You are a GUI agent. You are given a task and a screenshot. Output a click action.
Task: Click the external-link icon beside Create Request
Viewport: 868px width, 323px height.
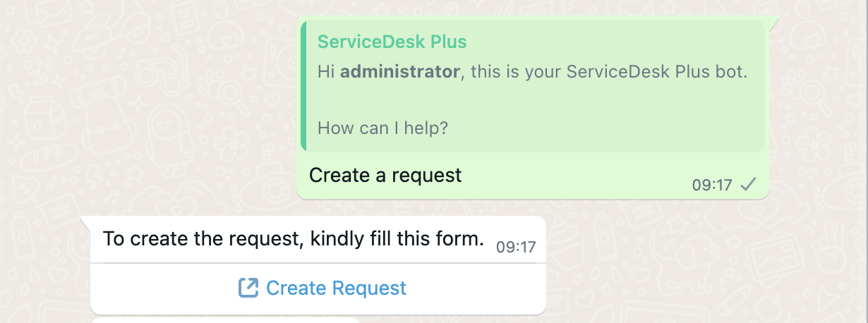[248, 288]
